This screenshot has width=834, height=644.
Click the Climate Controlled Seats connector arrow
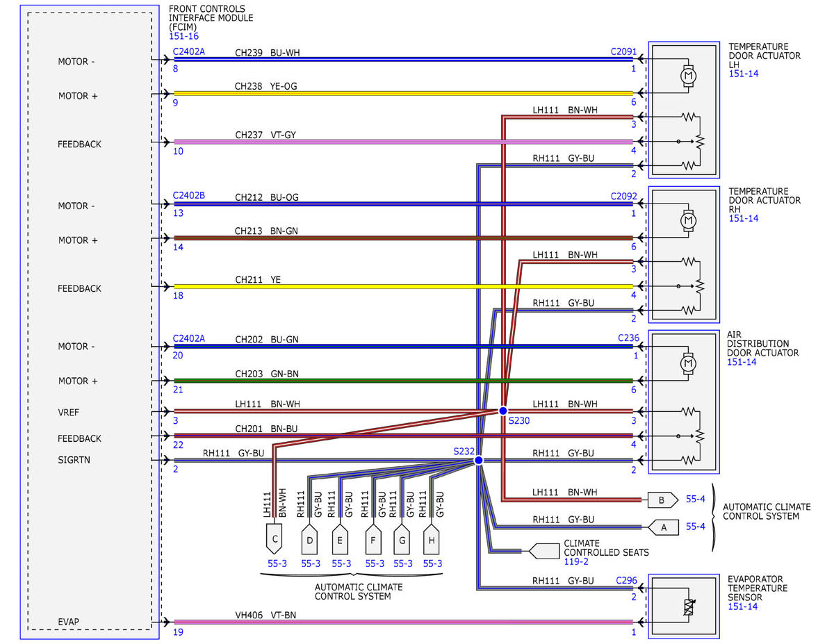(544, 552)
